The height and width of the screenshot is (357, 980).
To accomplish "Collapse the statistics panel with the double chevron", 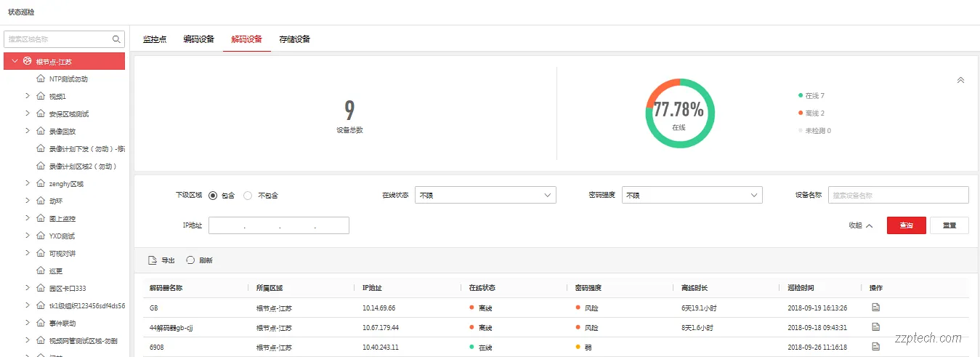I will pos(960,81).
